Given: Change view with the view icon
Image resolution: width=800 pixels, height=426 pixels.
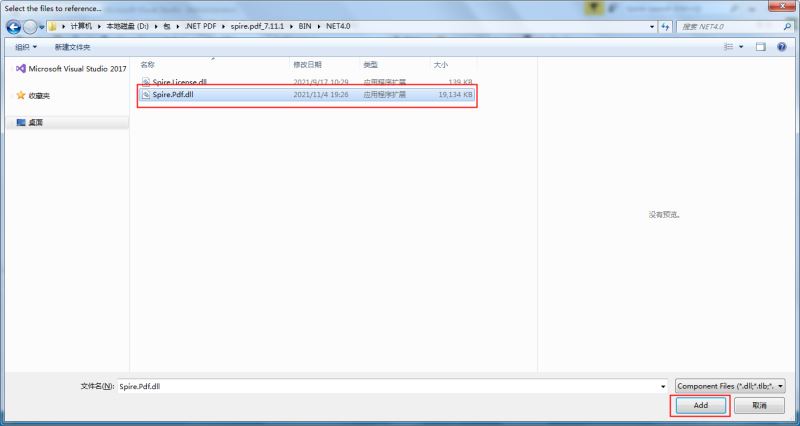Looking at the screenshot, I should point(728,47).
